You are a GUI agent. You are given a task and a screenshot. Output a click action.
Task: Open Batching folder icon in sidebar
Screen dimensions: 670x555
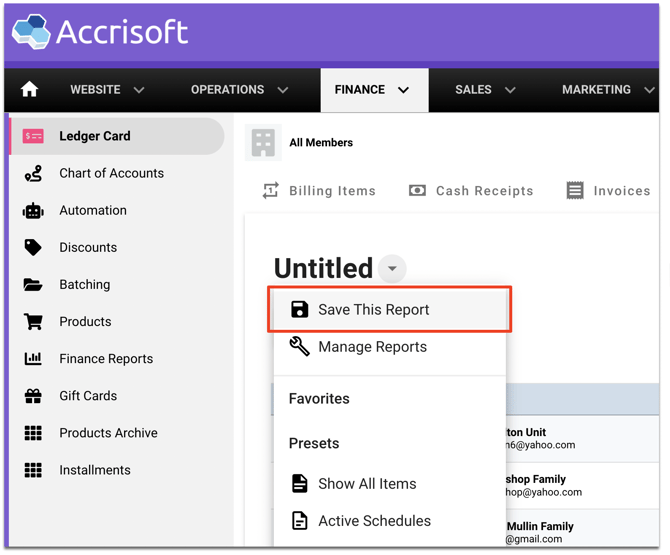point(33,285)
